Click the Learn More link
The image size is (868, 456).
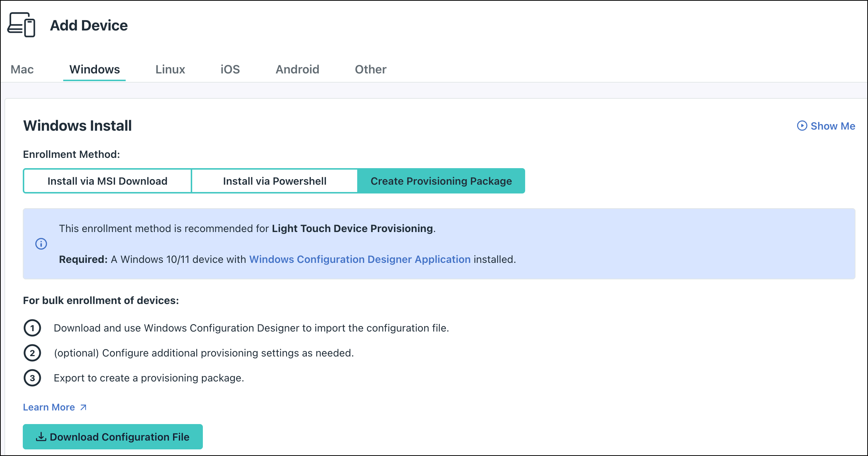pos(49,407)
